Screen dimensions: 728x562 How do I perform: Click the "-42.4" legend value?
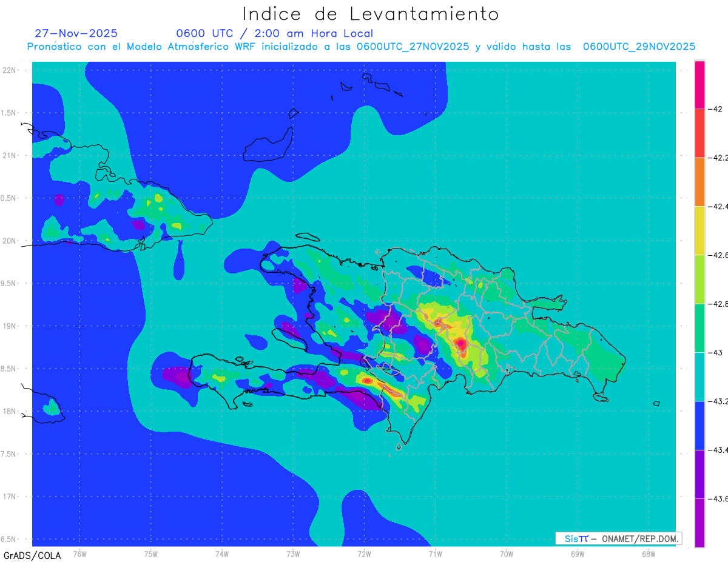pos(719,206)
